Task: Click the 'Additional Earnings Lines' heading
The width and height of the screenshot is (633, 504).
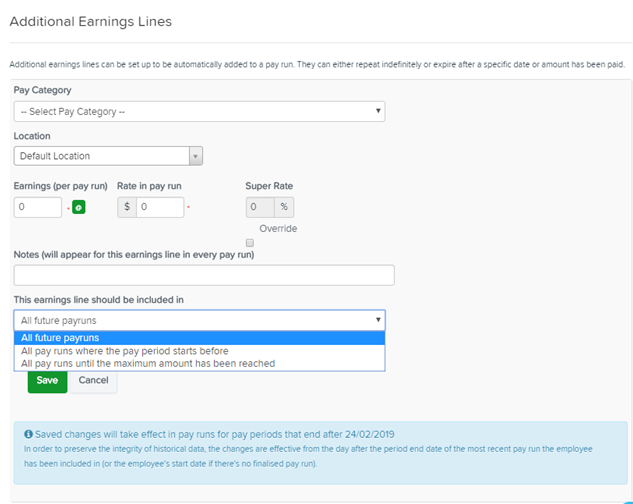Action: [x=91, y=21]
